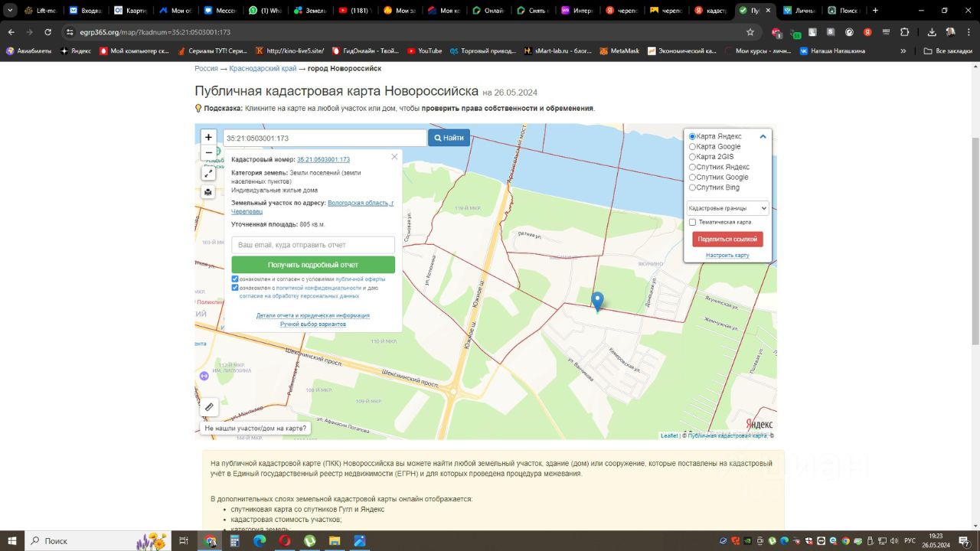The height and width of the screenshot is (551, 980).
Task: Click inside the cadastral number search field
Action: [325, 138]
